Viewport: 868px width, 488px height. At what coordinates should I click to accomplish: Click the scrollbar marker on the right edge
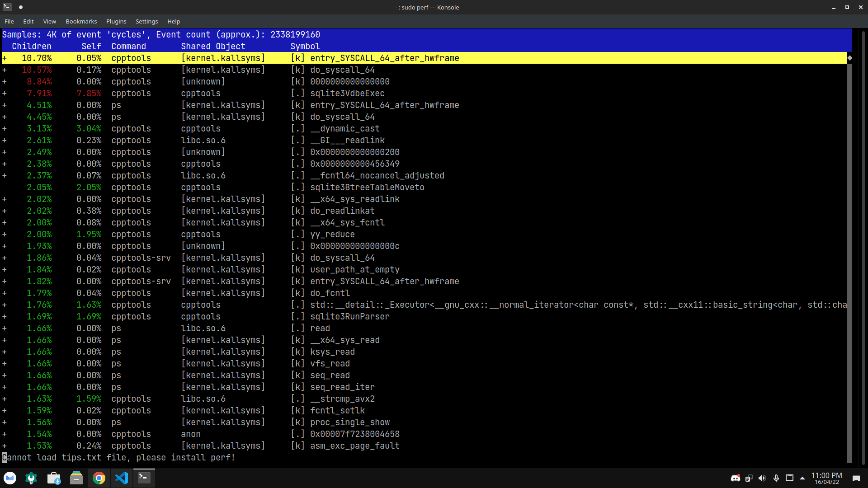pyautogui.click(x=850, y=58)
